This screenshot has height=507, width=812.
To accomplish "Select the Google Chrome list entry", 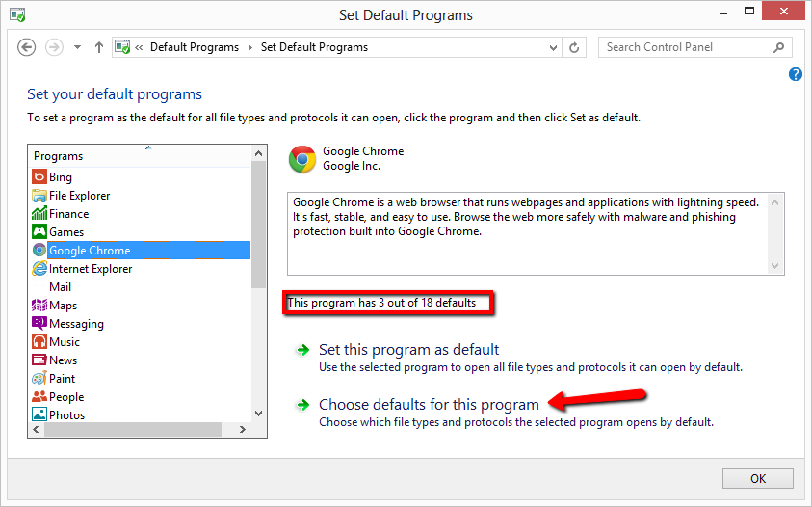I will [148, 250].
